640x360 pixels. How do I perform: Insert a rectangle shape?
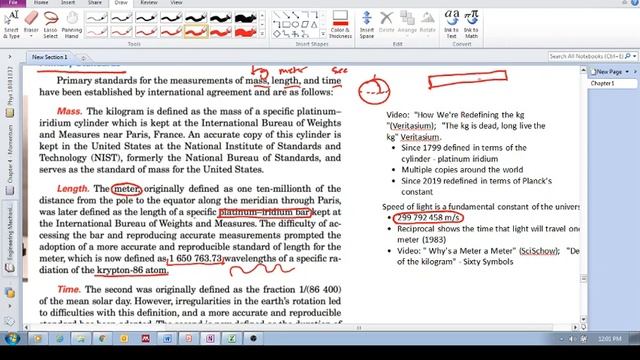tap(286, 25)
